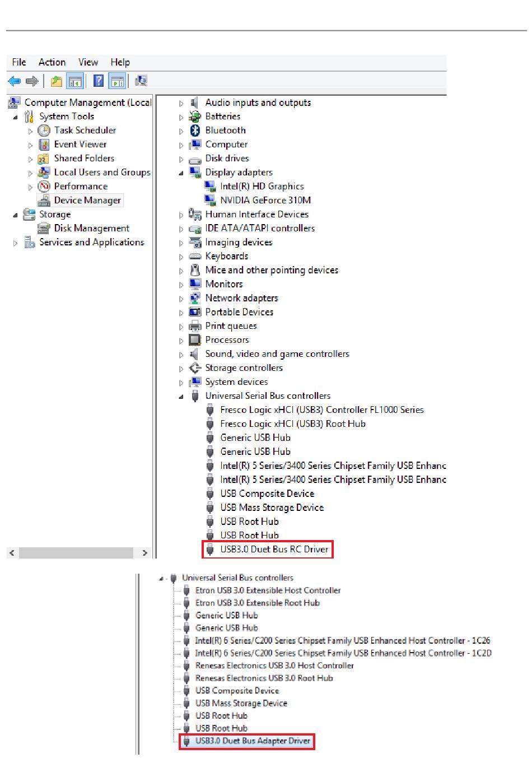The image size is (532, 777).
Task: Click the Disk Management icon
Action: (x=44, y=229)
